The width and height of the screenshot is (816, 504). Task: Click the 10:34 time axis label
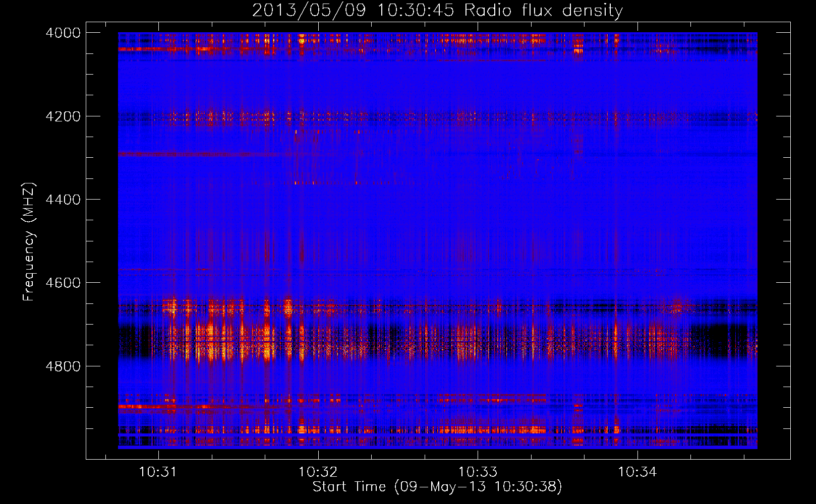pos(637,472)
